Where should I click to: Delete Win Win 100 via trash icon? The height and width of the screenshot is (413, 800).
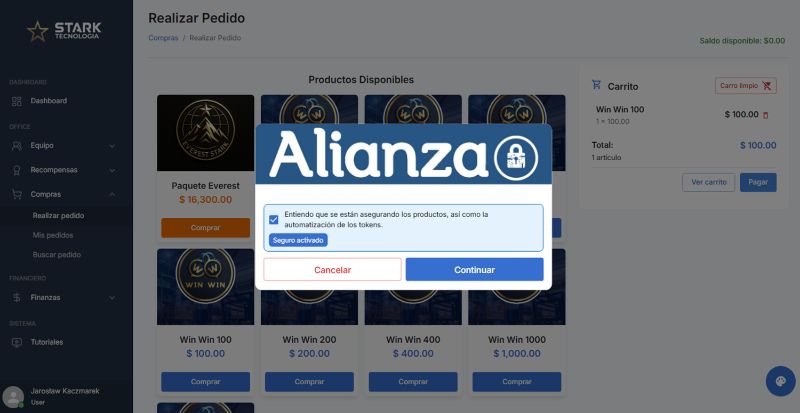pyautogui.click(x=765, y=115)
